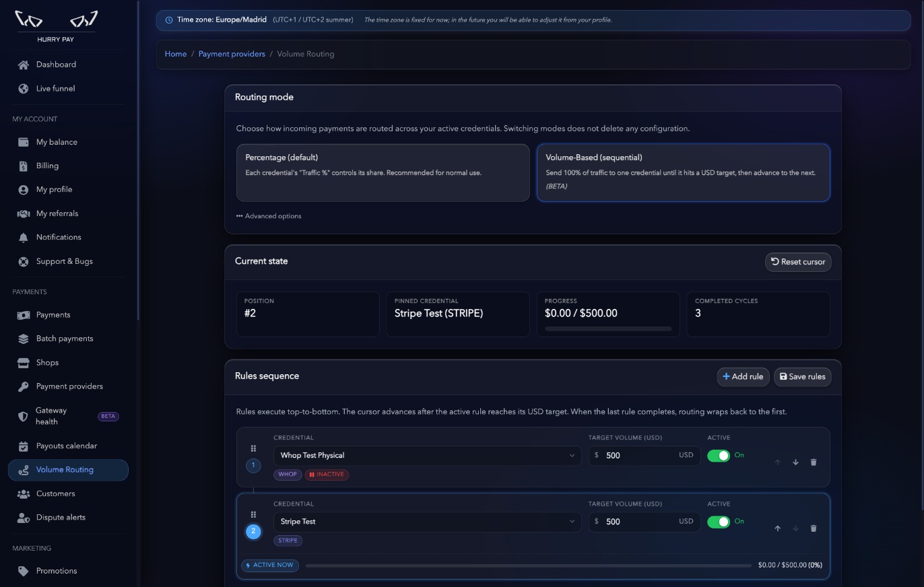Click the Notifications bell icon

(24, 238)
